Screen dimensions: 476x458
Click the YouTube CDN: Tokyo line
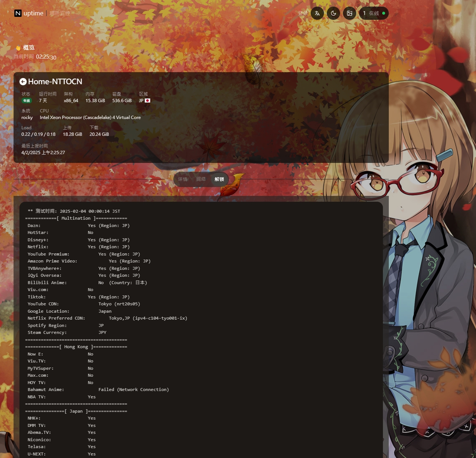click(84, 304)
